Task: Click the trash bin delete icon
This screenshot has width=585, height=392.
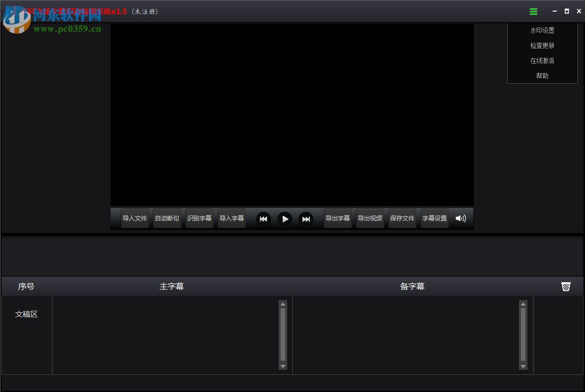Action: pyautogui.click(x=566, y=286)
